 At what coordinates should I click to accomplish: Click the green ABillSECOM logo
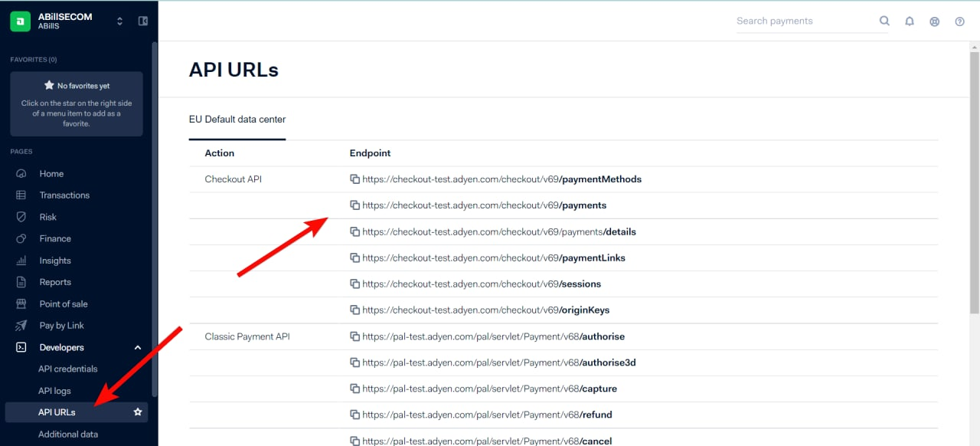[20, 21]
